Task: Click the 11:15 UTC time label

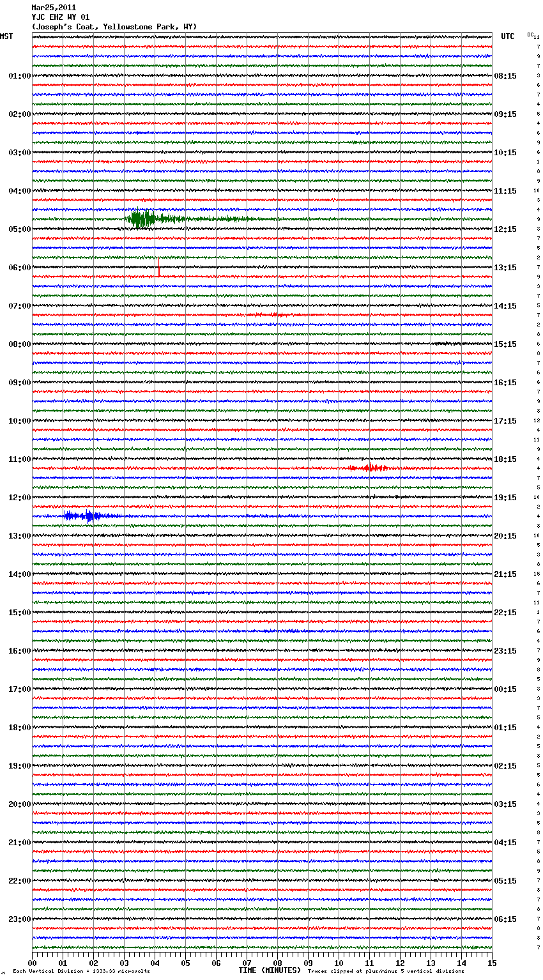Action: (505, 191)
